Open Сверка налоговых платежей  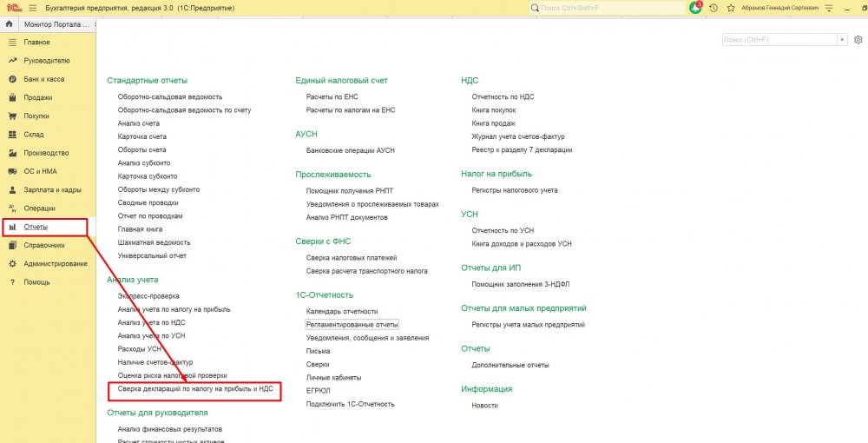pyautogui.click(x=352, y=257)
